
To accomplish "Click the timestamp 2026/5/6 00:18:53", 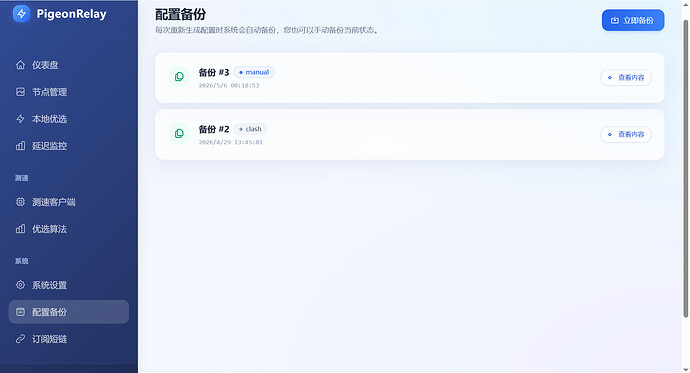I will coord(229,85).
